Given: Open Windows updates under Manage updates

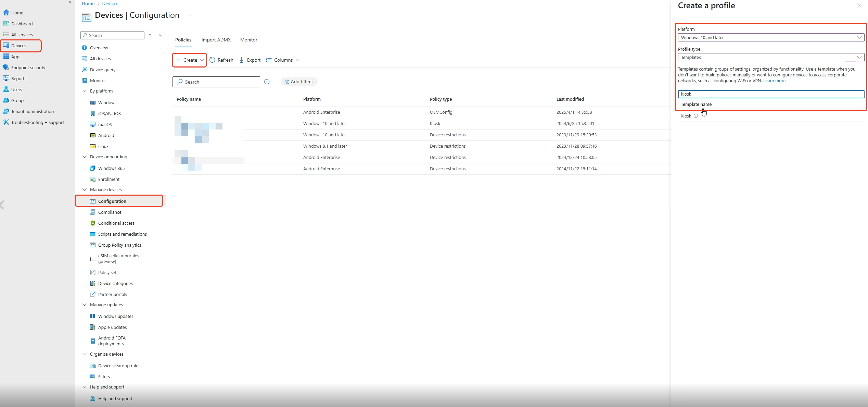Looking at the screenshot, I should point(116,316).
